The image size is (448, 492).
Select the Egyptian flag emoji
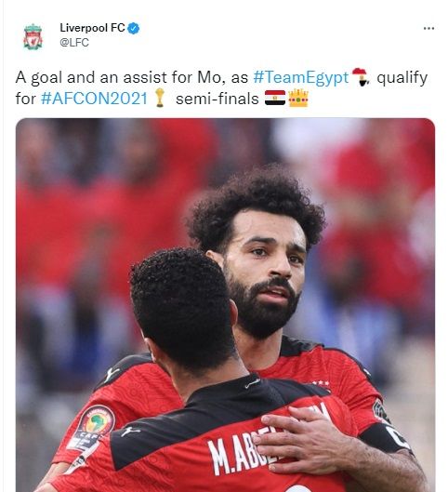(275, 98)
